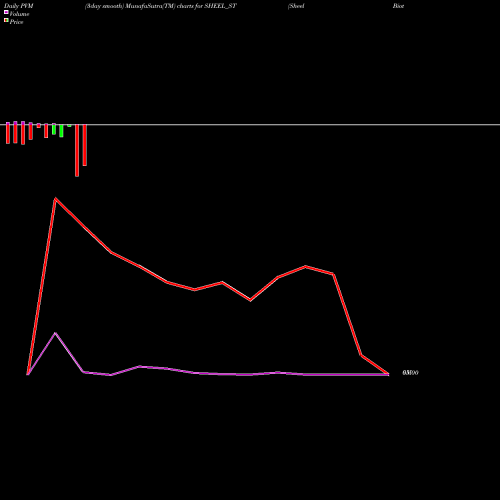Click the highest peak of the red price line
The image size is (500, 500).
pyautogui.click(x=55, y=199)
